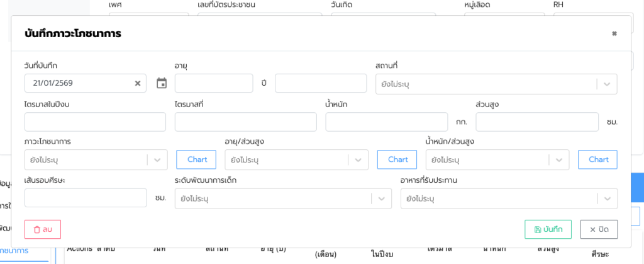Image resolution: width=644 pixels, height=264 pixels.
Task: Open the อายุ/ส่วนสูง dropdown
Action: pos(296,160)
